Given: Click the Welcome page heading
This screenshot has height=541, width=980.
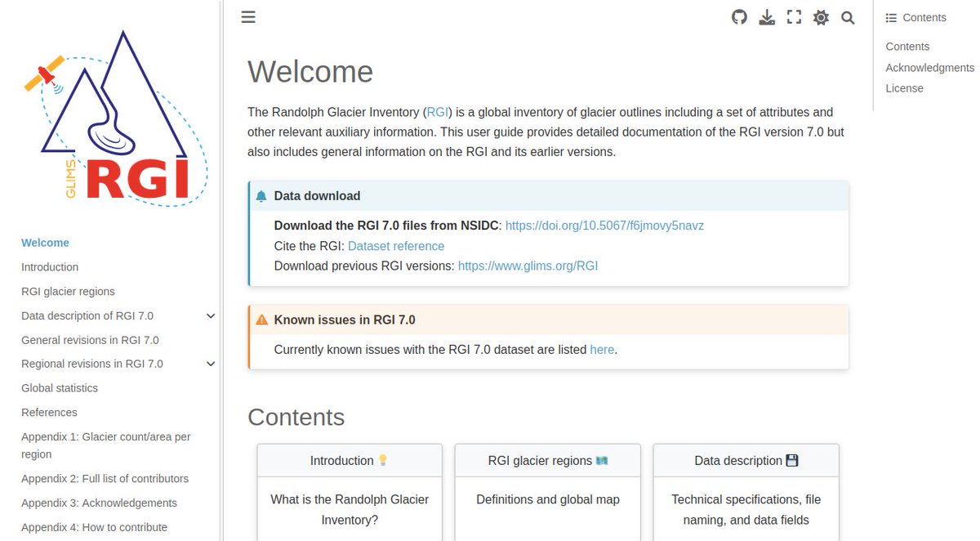Looking at the screenshot, I should coord(310,72).
